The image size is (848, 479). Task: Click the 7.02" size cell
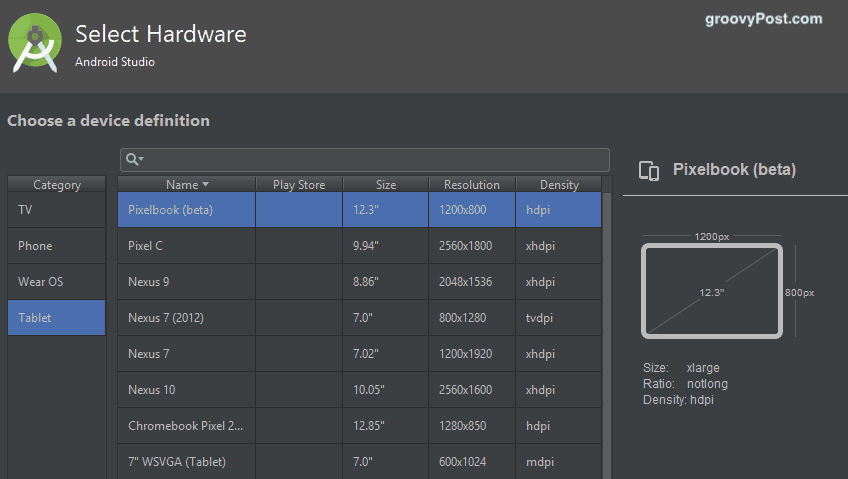(x=386, y=354)
